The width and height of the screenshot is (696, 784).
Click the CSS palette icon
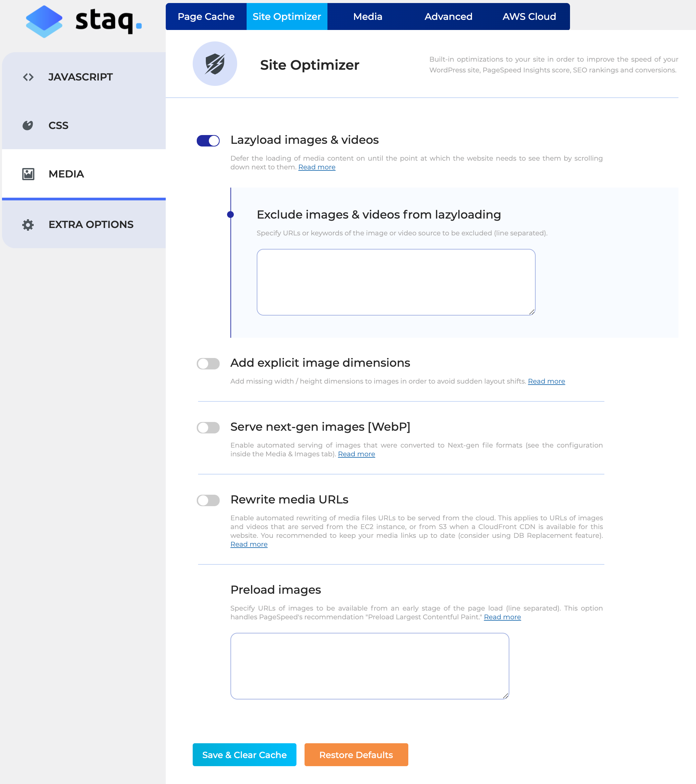(x=28, y=125)
